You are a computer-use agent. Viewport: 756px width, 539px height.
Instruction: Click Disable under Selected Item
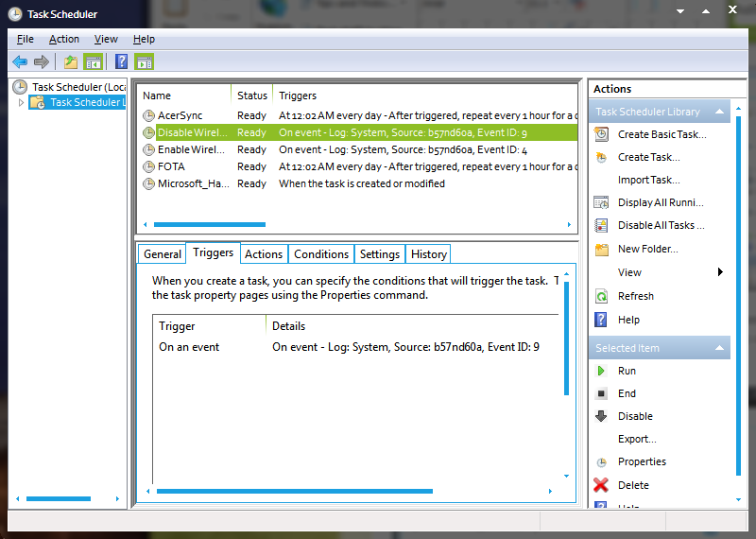[634, 416]
